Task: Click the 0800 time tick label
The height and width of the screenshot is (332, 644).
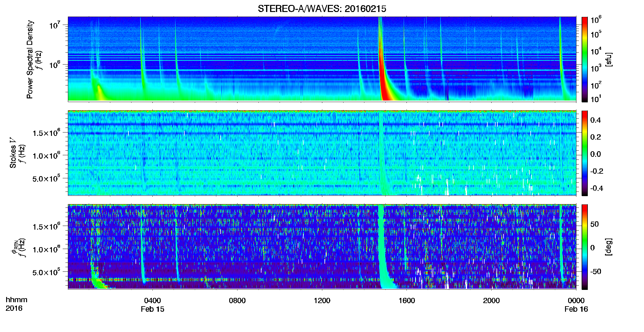Action: point(237,301)
